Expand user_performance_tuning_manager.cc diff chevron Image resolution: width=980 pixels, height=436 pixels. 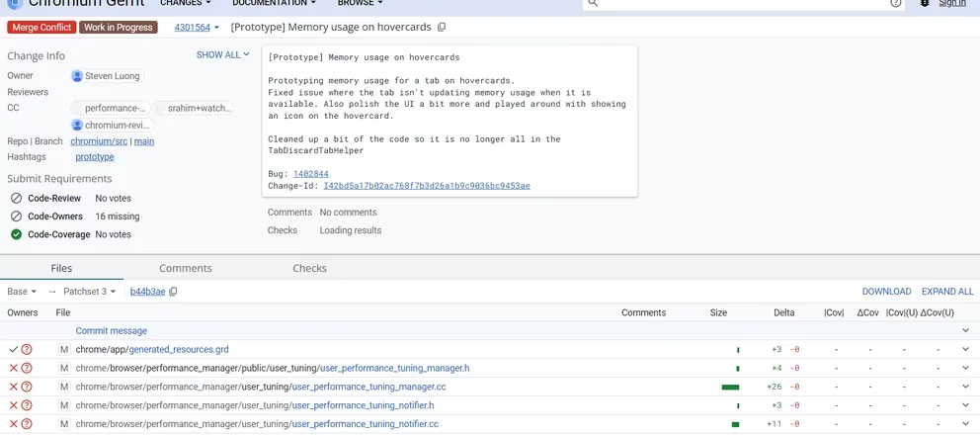[x=965, y=388]
